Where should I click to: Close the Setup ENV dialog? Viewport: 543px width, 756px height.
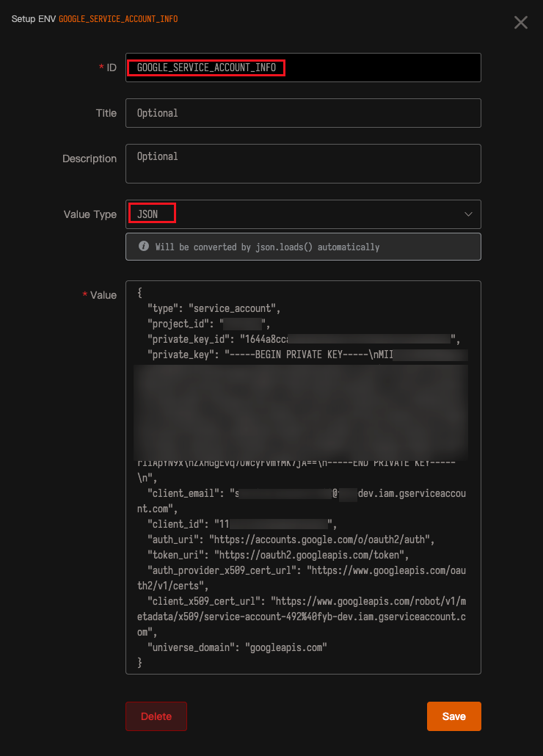click(x=520, y=22)
